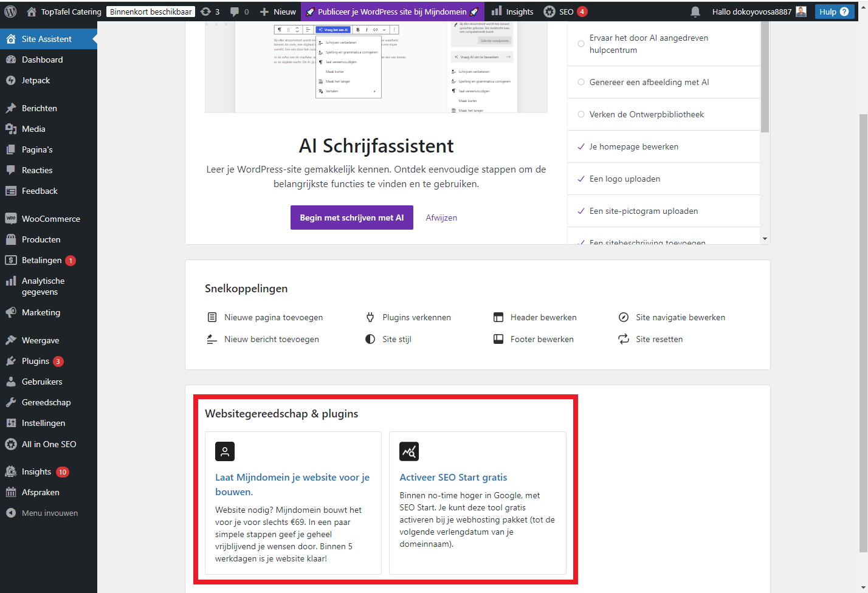Open Instellingen menu item
The image size is (868, 593).
coord(49,423)
